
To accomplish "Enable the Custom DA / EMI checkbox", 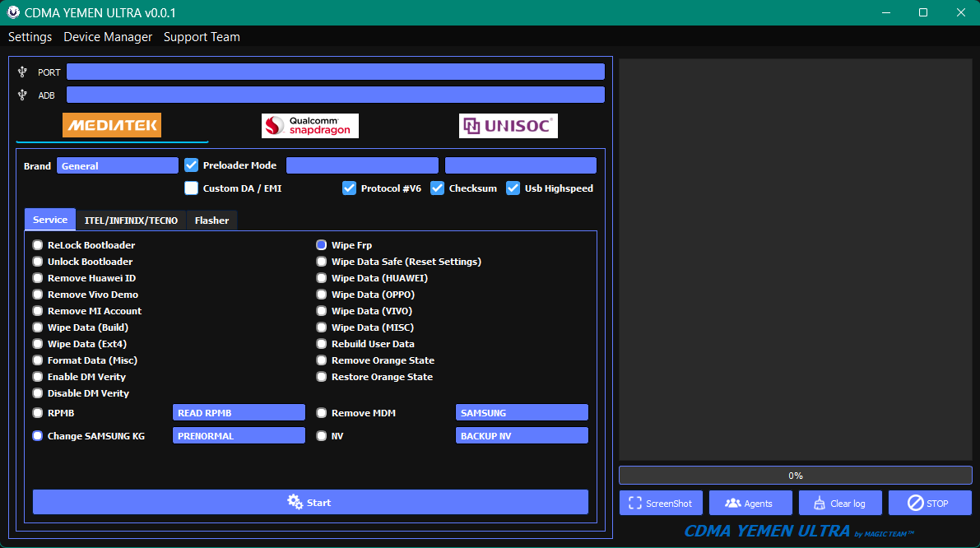I will coord(192,188).
